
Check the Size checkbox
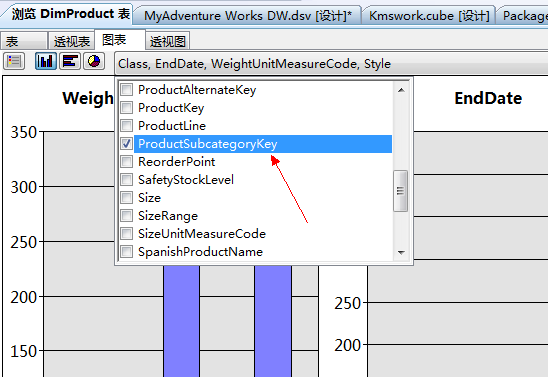pos(126,197)
